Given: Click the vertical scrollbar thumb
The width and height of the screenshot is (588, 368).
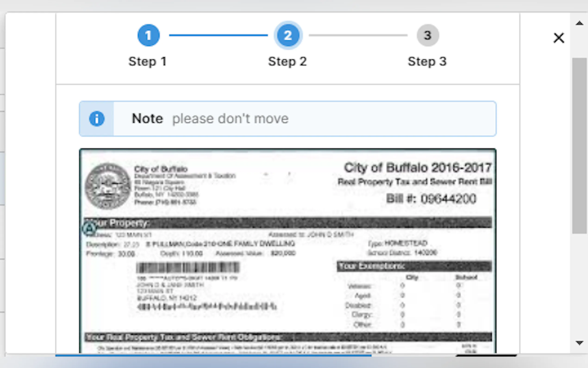Looking at the screenshot, I should pyautogui.click(x=579, y=146).
